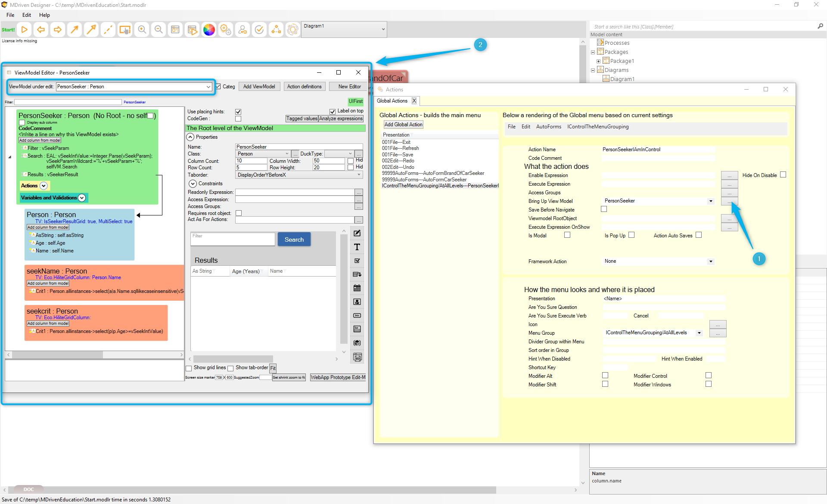
Task: Click the double gears settings icon
Action: click(x=226, y=30)
